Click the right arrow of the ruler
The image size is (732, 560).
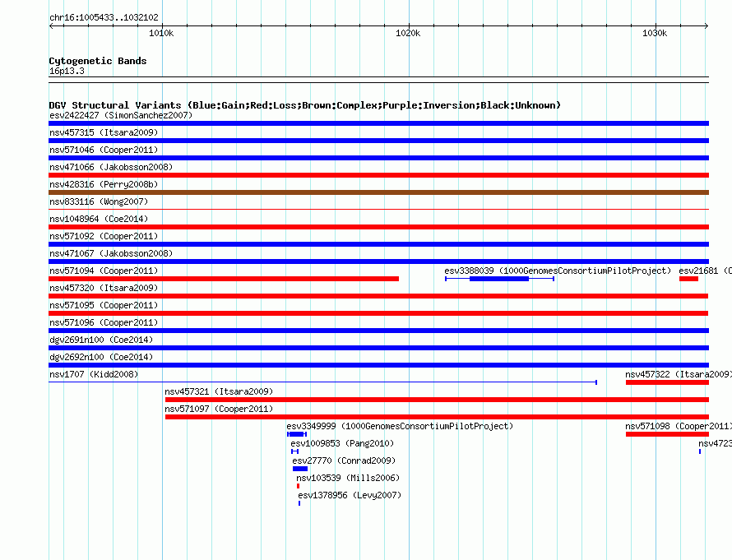click(x=707, y=25)
